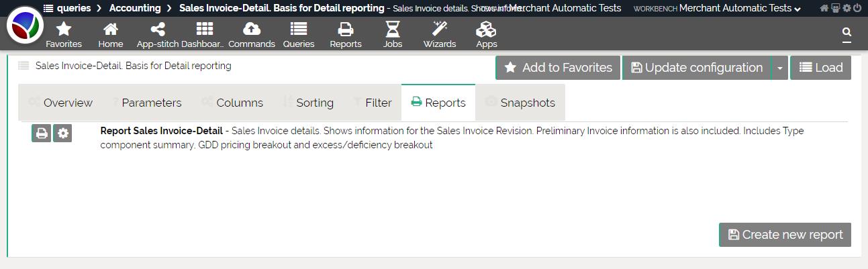This screenshot has width=868, height=269.
Task: Open Favorites from the navigation bar
Action: point(64,34)
